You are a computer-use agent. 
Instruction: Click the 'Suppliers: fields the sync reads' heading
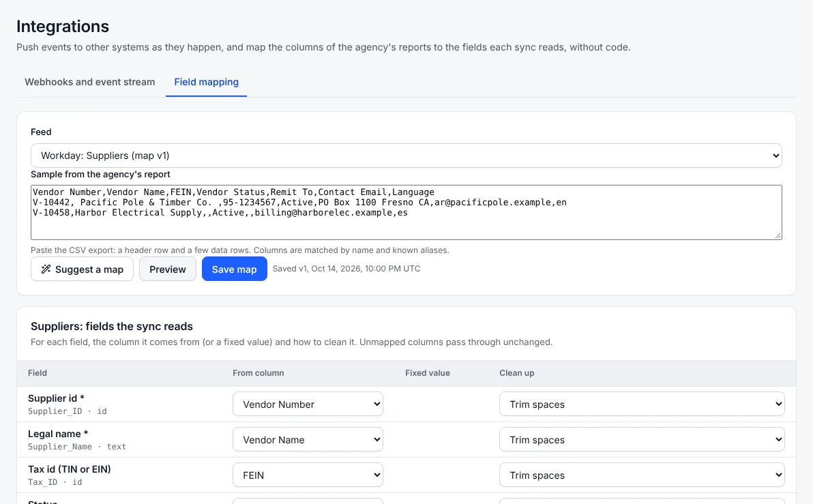(111, 326)
